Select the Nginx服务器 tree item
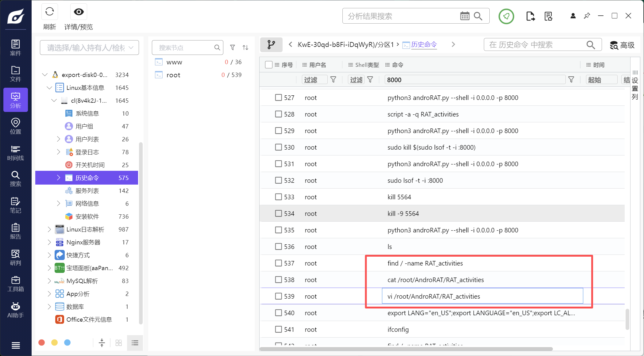 [83, 242]
